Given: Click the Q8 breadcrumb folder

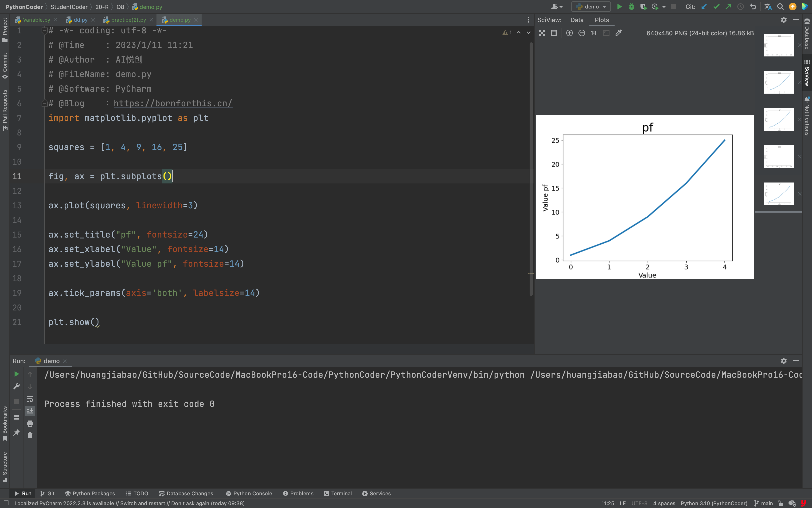Looking at the screenshot, I should point(120,7).
